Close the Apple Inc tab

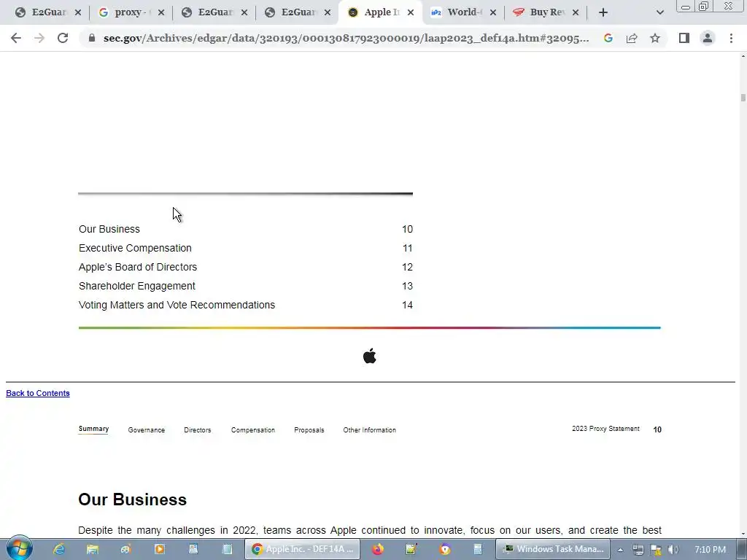tap(411, 13)
